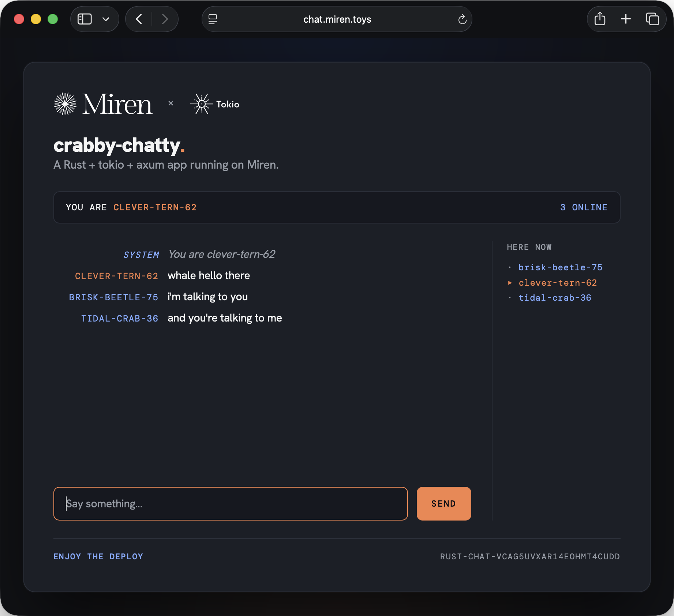
Task: Click the Miren starburst logo
Action: (65, 104)
